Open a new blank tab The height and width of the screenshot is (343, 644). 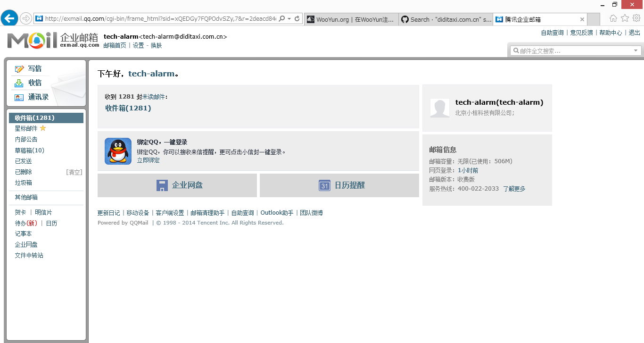pos(594,19)
